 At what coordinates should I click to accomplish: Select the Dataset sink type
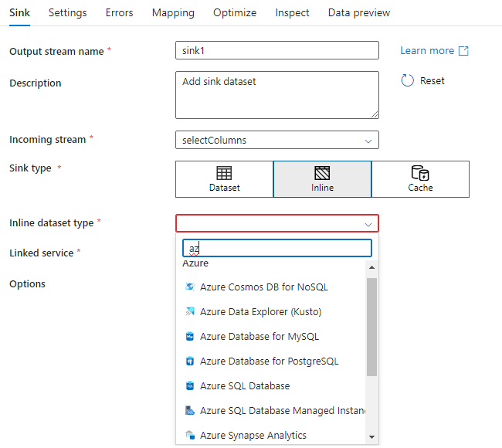[224, 179]
